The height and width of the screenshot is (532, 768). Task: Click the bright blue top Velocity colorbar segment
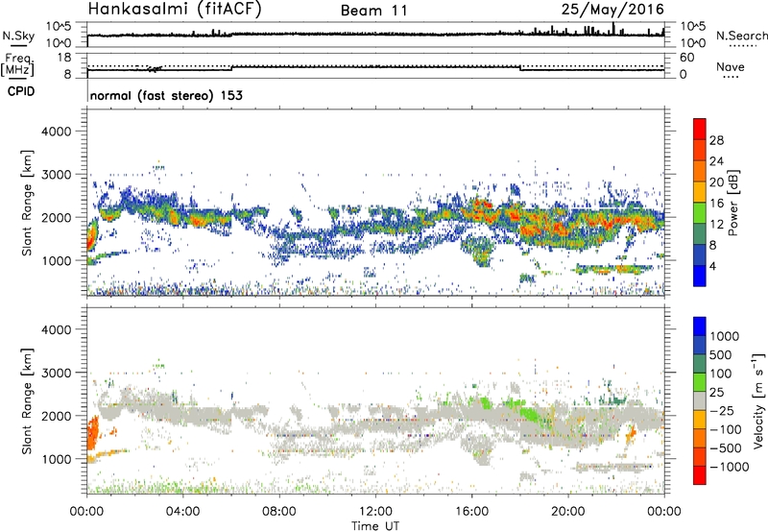click(700, 326)
